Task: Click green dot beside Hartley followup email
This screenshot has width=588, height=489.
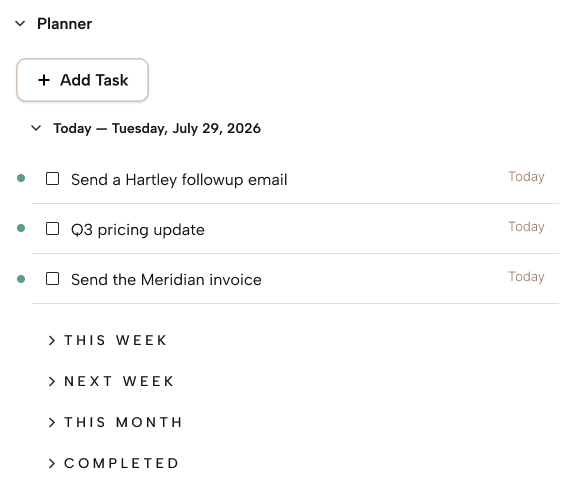Action: [21, 178]
